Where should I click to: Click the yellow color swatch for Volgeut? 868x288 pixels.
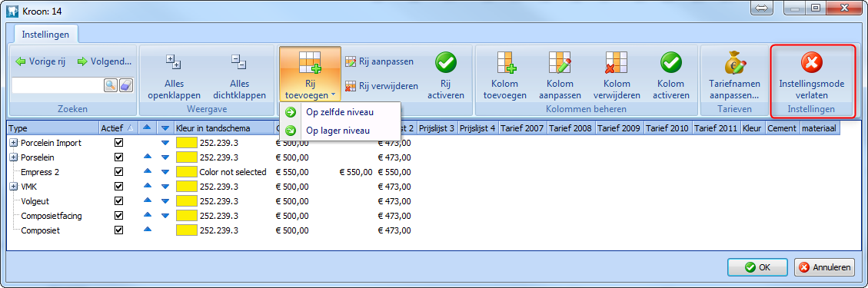[x=187, y=201]
